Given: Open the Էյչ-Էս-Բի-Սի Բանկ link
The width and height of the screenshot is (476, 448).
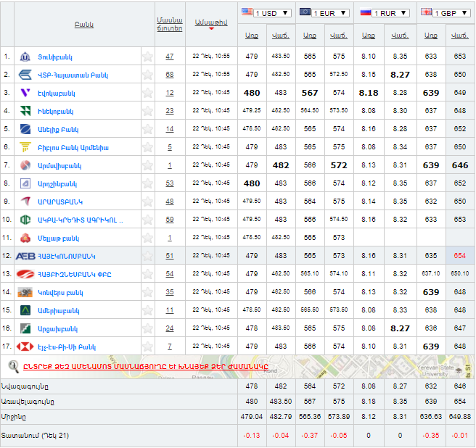Looking at the screenshot, I should 67,347.
